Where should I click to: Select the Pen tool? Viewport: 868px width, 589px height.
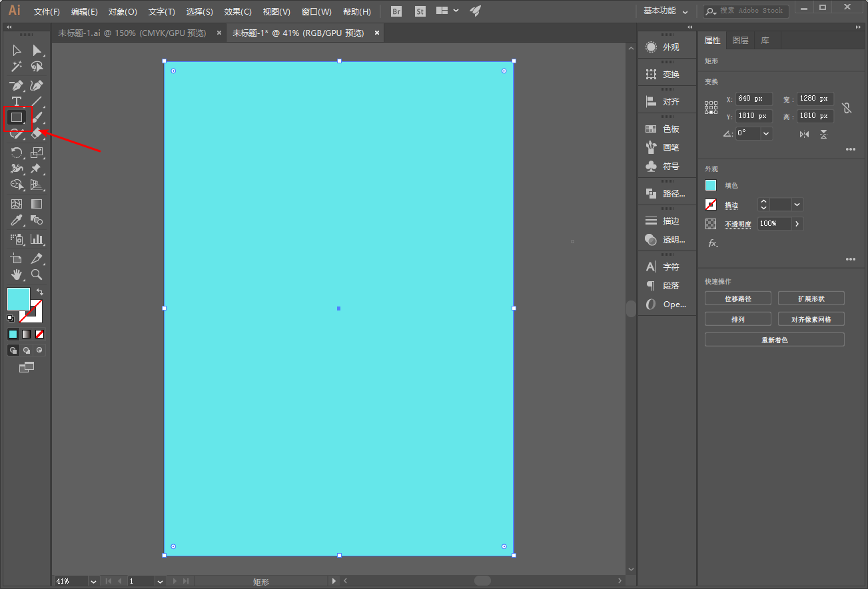17,86
